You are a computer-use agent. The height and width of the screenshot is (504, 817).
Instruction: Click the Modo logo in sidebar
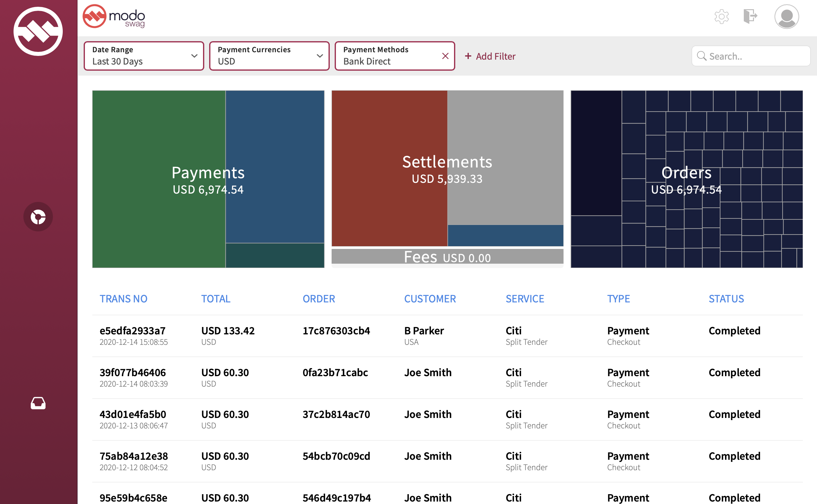tap(38, 31)
